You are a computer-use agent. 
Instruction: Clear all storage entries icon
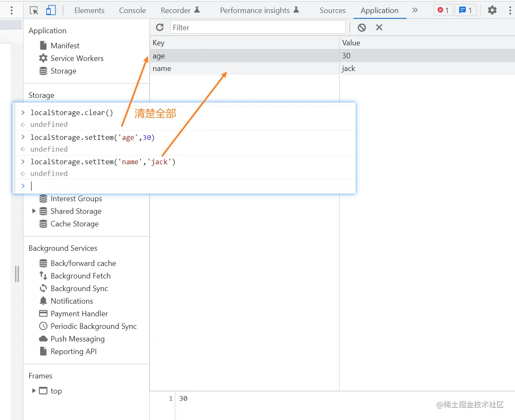click(x=362, y=28)
